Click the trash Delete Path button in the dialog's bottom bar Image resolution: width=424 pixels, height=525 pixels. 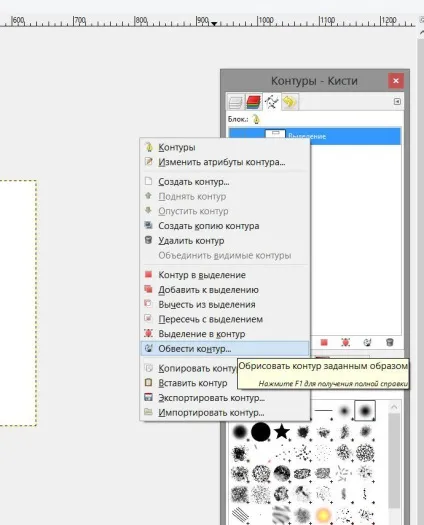point(390,342)
